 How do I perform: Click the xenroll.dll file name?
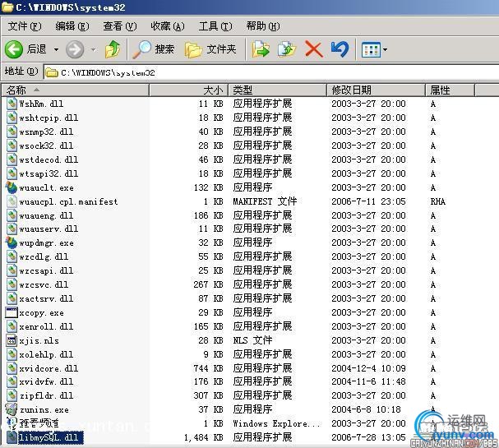[x=46, y=326]
